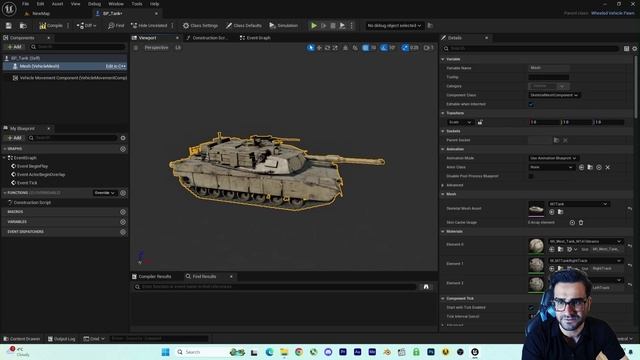640x360 pixels.
Task: Toggle Disable Post Process Blueprint checkbox
Action: click(531, 176)
